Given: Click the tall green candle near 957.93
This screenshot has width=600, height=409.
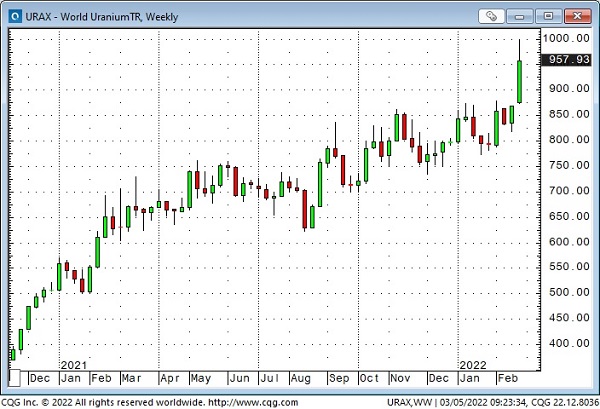Looking at the screenshot, I should pyautogui.click(x=519, y=81).
